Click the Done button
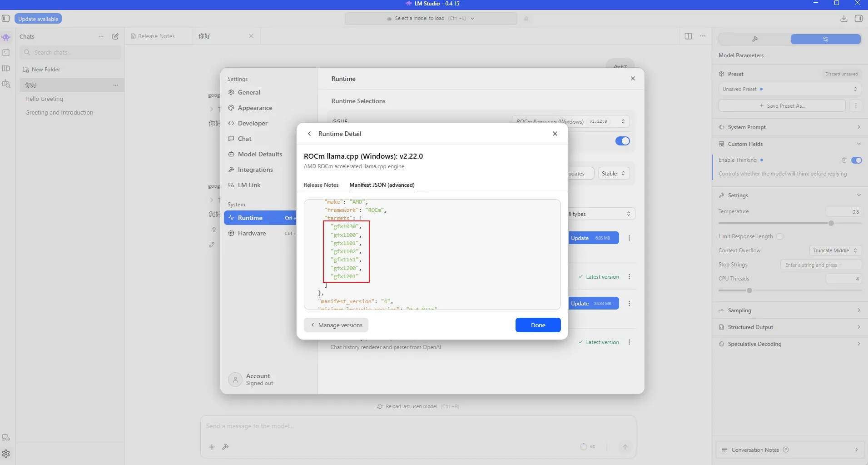This screenshot has width=868, height=465. click(x=538, y=325)
